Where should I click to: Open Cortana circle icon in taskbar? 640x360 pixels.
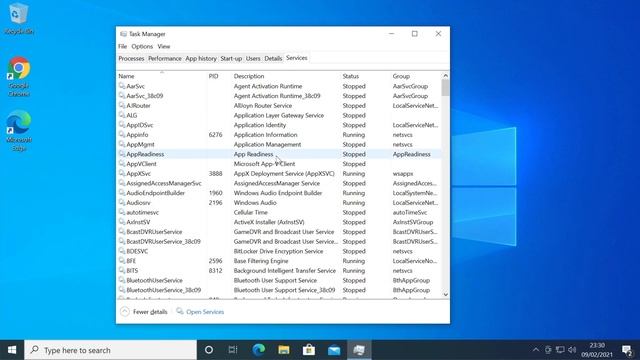[x=209, y=350]
